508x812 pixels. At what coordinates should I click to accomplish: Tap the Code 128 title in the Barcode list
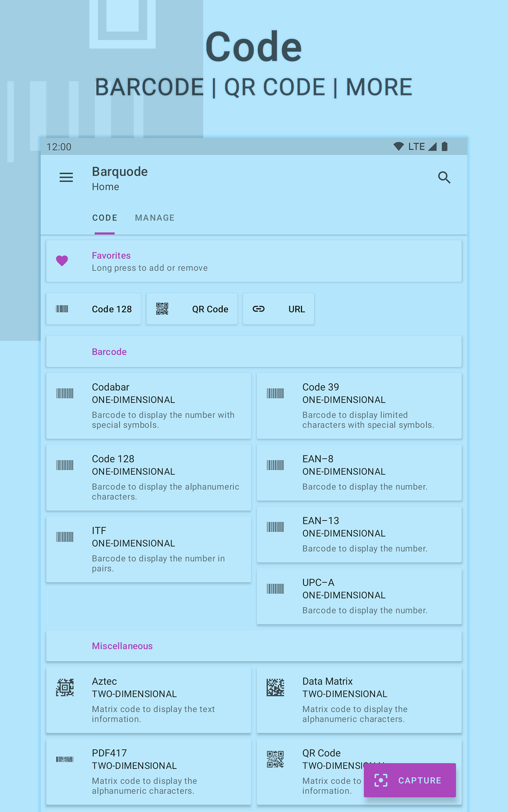click(x=113, y=459)
